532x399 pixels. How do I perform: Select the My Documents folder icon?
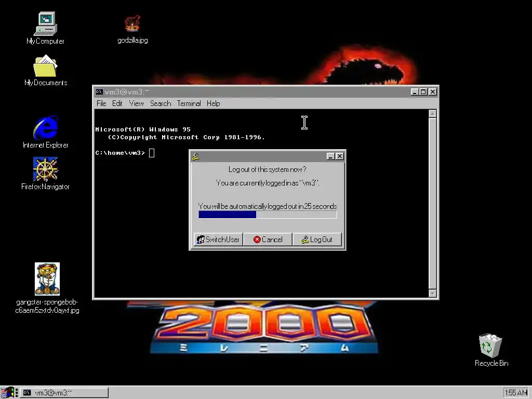coord(46,71)
